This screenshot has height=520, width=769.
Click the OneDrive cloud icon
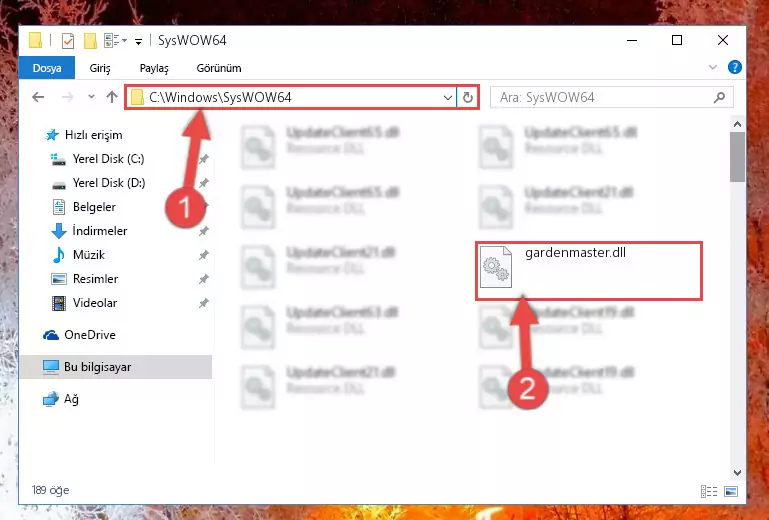tap(51, 335)
